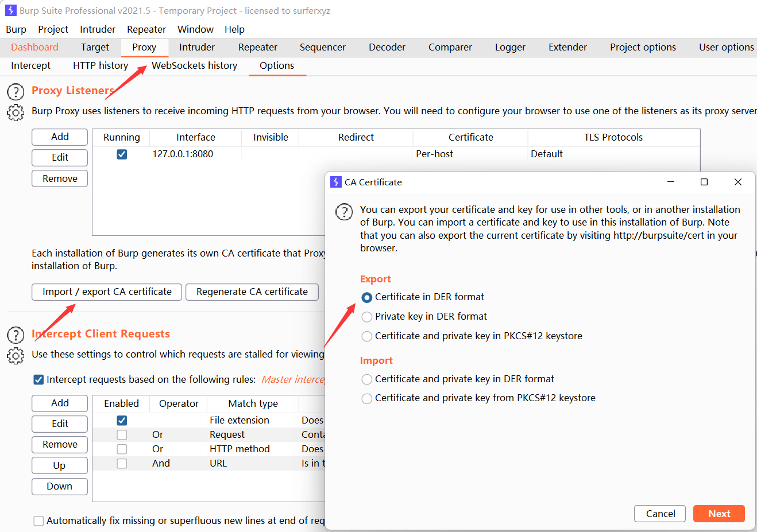Click the Match type column header

253,403
